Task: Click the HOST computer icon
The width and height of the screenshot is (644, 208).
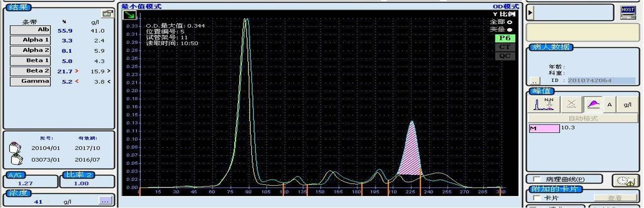Action: pyautogui.click(x=627, y=13)
